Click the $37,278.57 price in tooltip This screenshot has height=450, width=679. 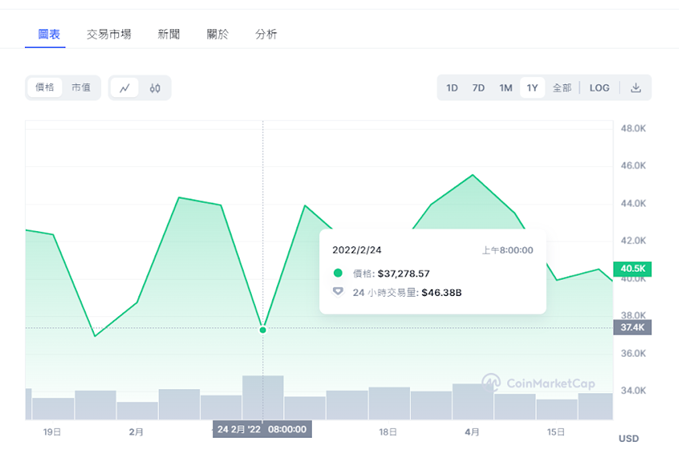tap(404, 274)
